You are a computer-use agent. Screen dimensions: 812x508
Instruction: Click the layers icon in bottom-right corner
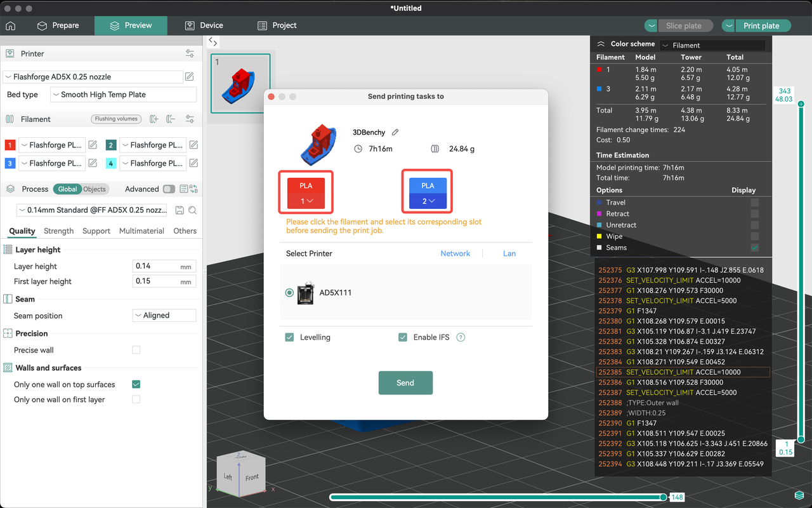click(x=799, y=495)
